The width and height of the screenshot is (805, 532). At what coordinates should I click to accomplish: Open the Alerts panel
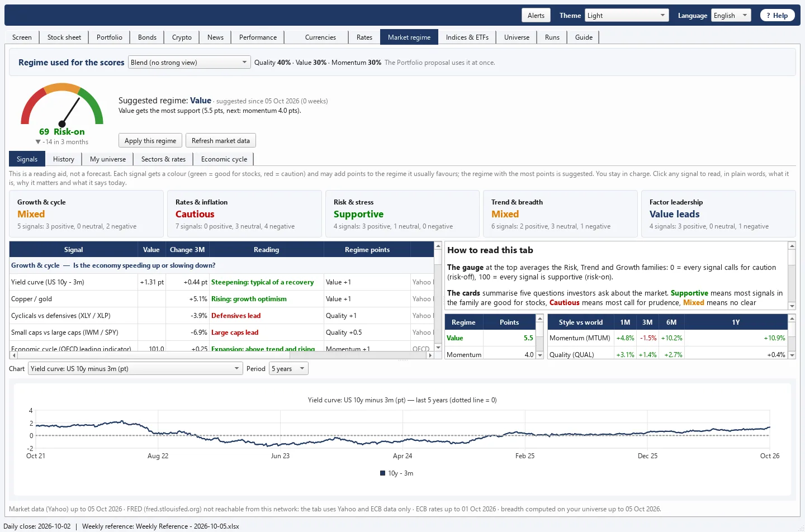[536, 16]
